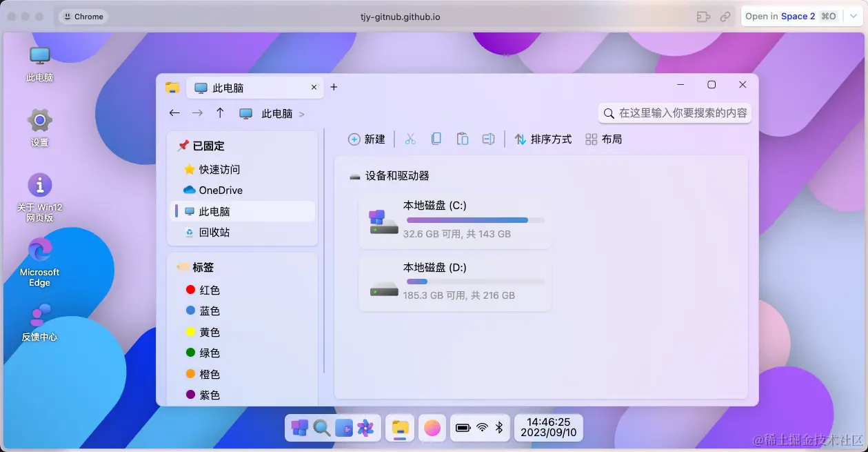The image size is (868, 452).
Task: Open 本地磁盘 (D:) drive
Action: 455,283
